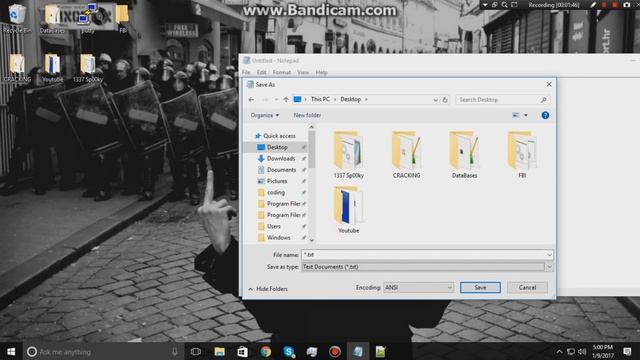
Task: Select Desktop in navigation pane
Action: tap(277, 147)
